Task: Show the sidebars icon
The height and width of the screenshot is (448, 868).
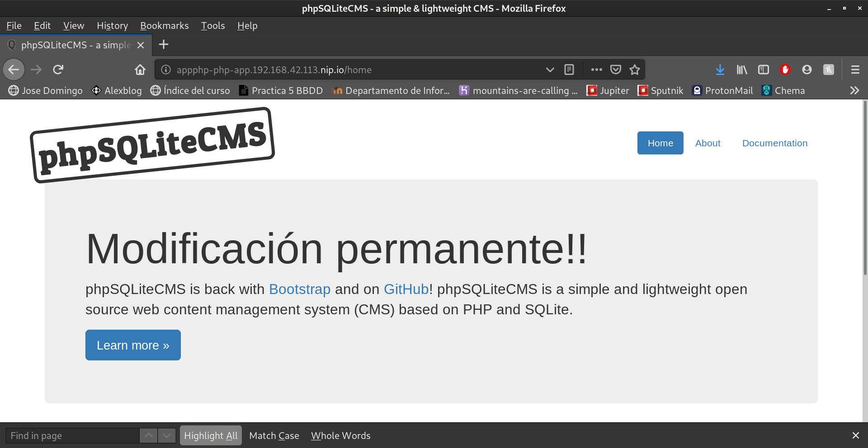Action: click(x=763, y=70)
